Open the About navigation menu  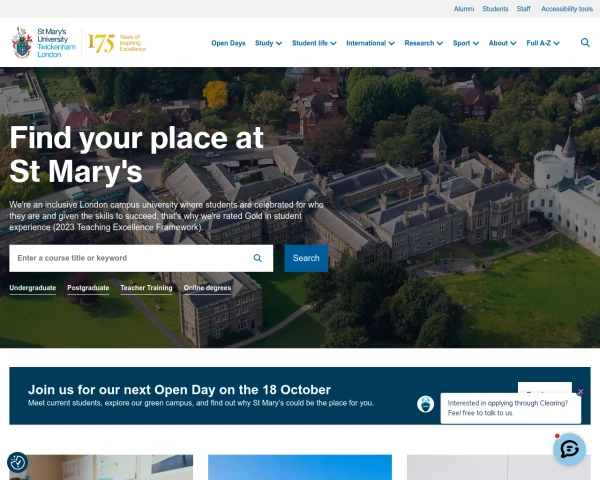502,43
